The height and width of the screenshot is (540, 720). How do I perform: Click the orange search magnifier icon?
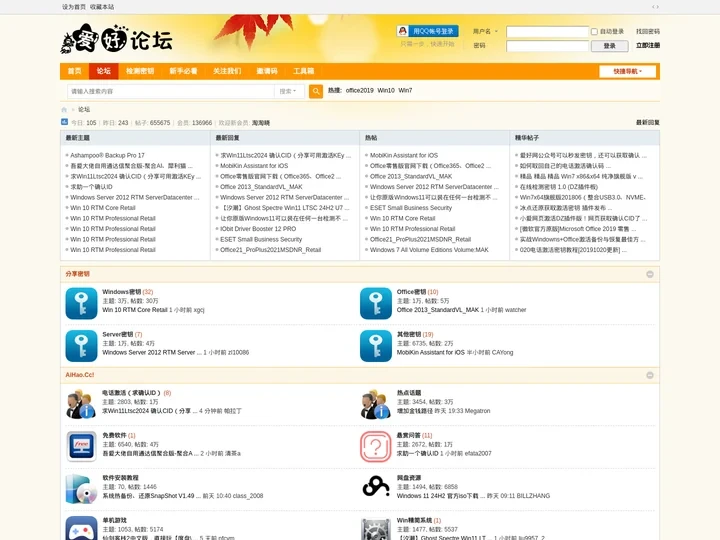point(316,91)
